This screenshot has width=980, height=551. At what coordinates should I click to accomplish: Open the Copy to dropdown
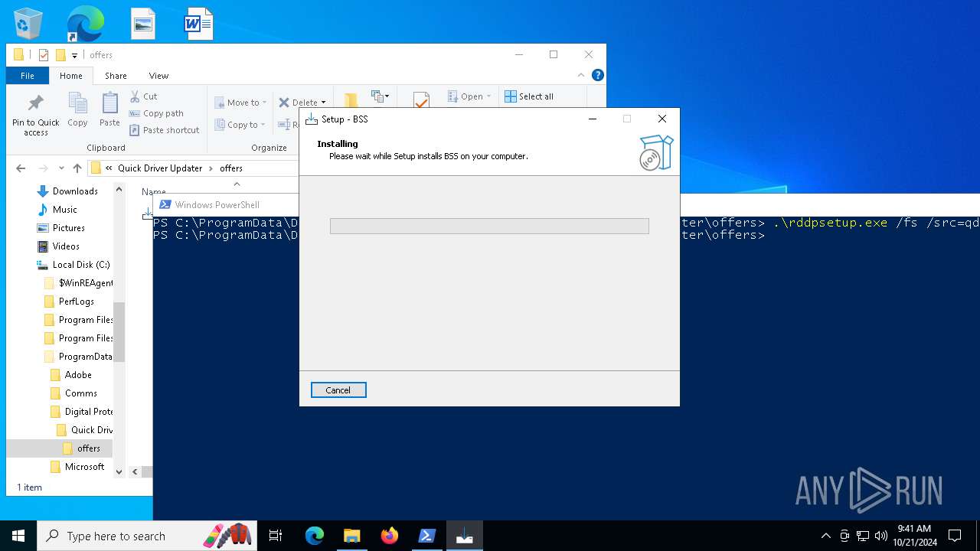tap(240, 125)
